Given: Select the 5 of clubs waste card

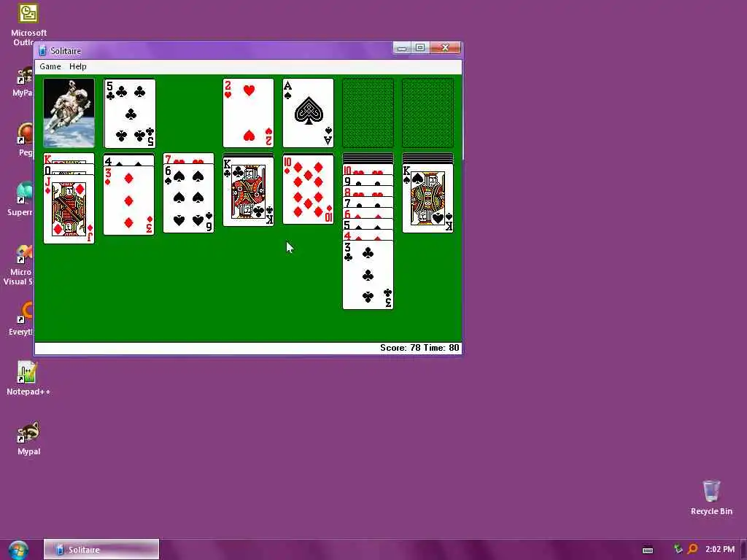Looking at the screenshot, I should point(130,113).
